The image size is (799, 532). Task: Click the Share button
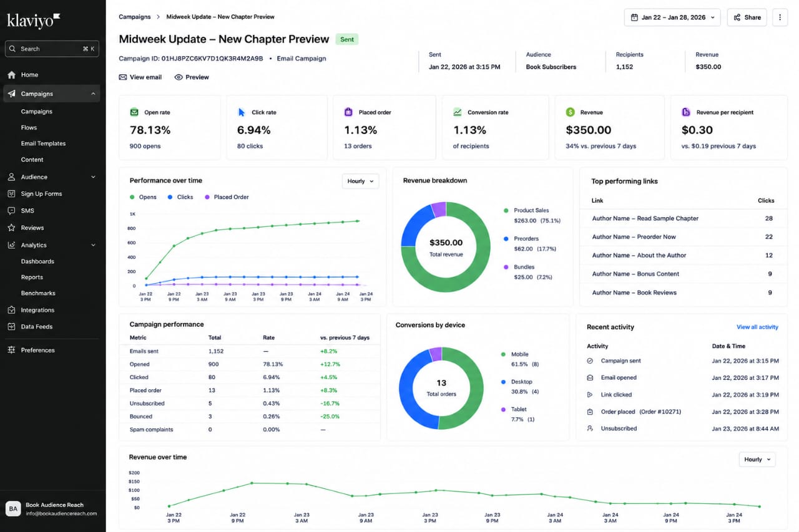coord(747,17)
